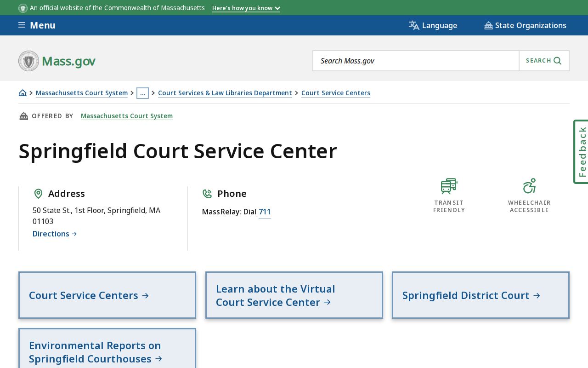This screenshot has height=368, width=588.
Task: Click the address location pin icon
Action: click(x=38, y=194)
